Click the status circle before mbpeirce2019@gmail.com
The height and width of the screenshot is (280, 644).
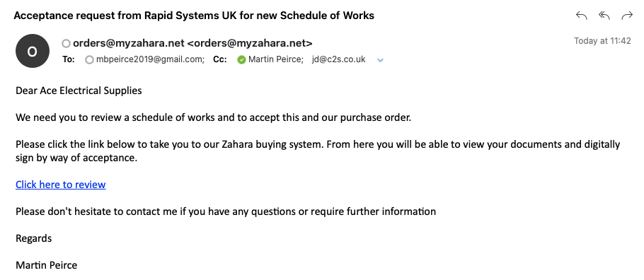point(89,60)
